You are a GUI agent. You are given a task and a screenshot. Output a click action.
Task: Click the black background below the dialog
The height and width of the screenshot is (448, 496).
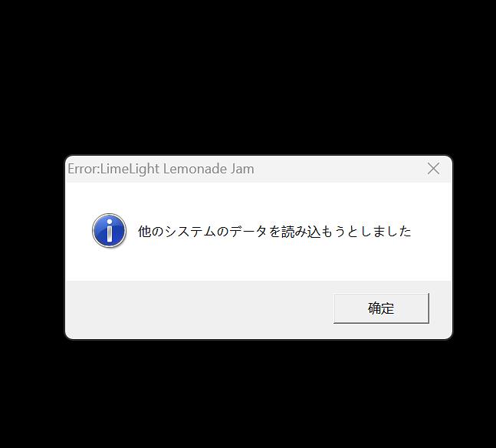248,394
